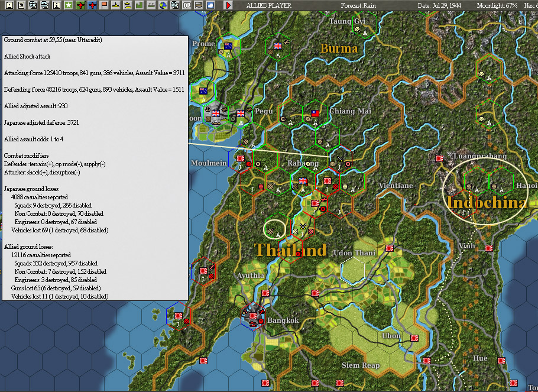Click the two yellow ships toolbar icon
Screen dimensions: 538x392
click(x=128, y=5)
